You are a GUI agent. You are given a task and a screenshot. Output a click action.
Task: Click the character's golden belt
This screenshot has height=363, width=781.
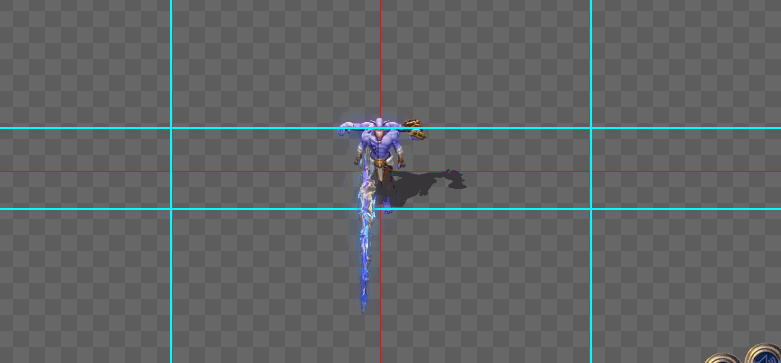coord(380,162)
